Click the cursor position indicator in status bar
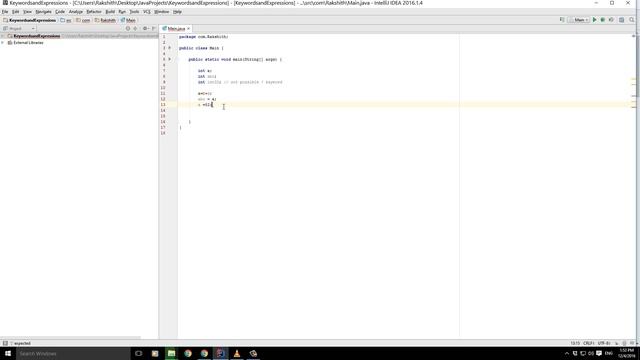Image resolution: width=640 pixels, height=360 pixels. 575,343
